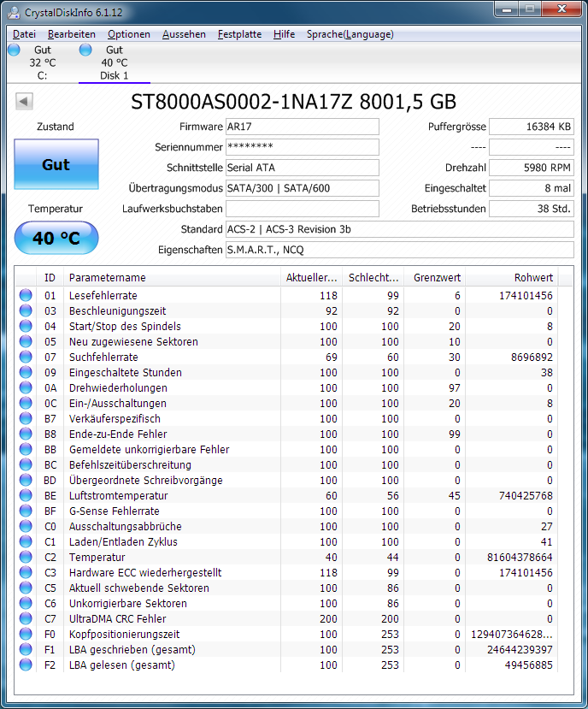
Task: Click raw value 8696892 in Suchfehlerrate row
Action: 532,357
